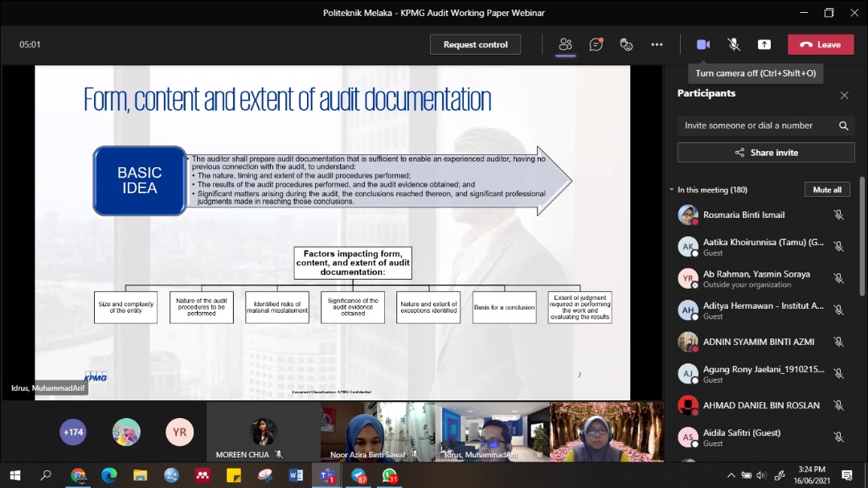Open Microsoft Edge from the taskbar
This screenshot has width=868, height=488.
tap(109, 475)
